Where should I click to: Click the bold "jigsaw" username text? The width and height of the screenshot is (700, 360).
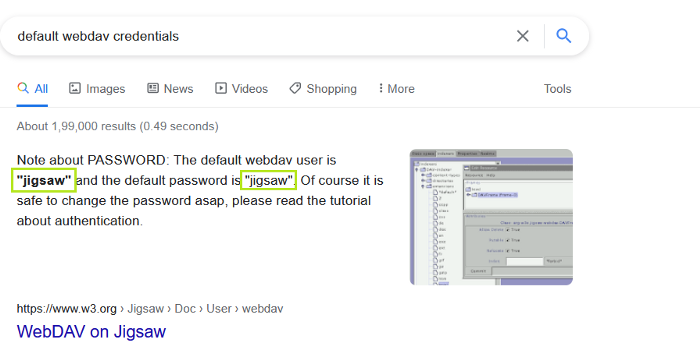click(44, 180)
